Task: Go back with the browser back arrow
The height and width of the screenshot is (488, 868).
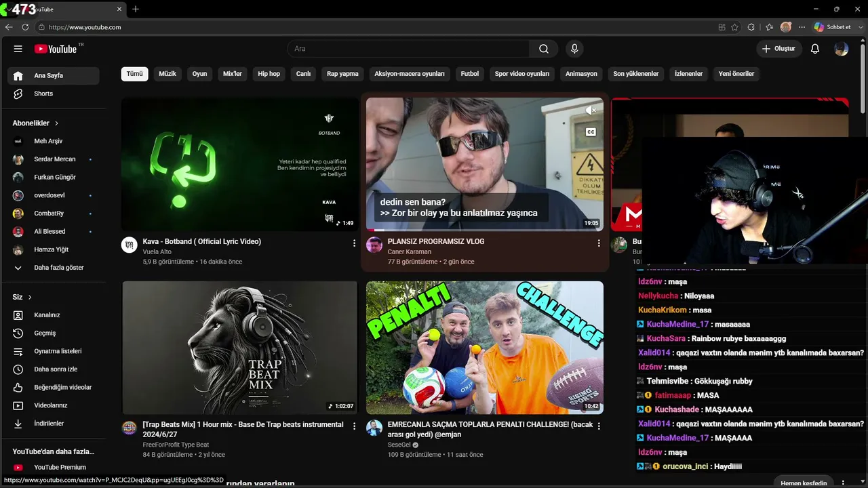Action: tap(9, 27)
